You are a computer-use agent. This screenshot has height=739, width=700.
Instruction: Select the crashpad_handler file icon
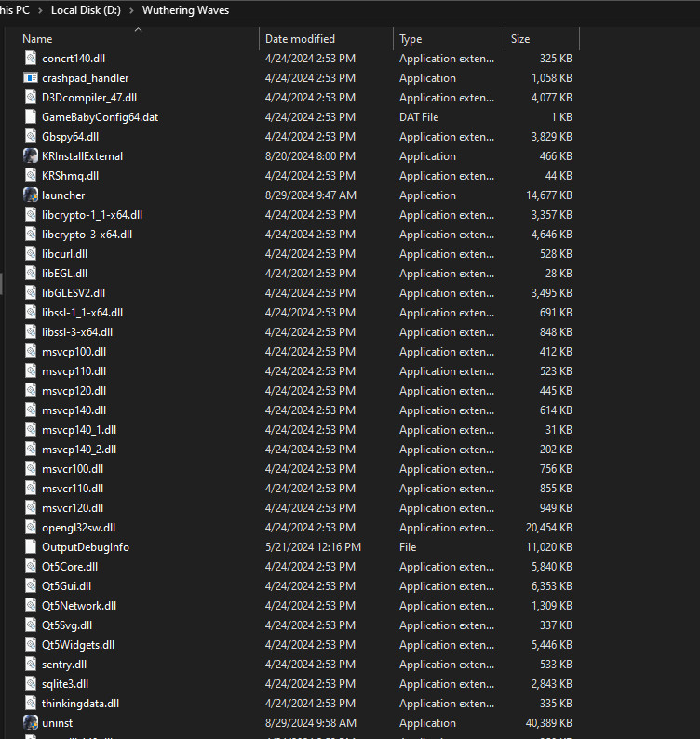tap(31, 78)
